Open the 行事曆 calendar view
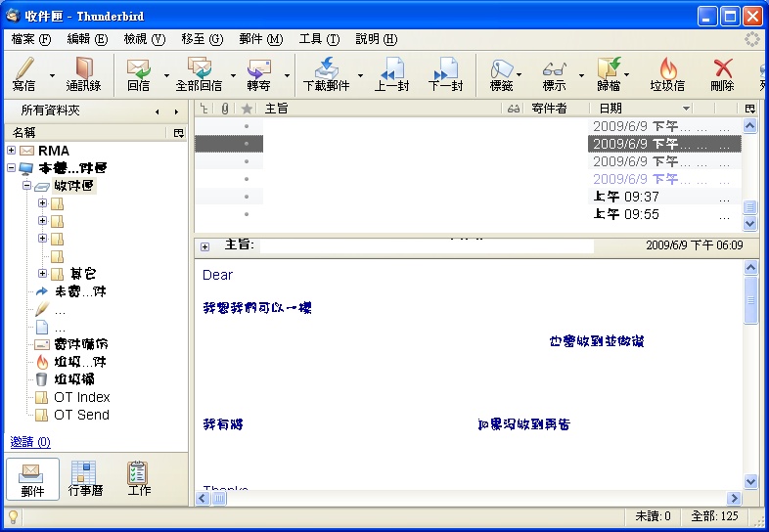The height and width of the screenshot is (532, 769). pos(85,479)
